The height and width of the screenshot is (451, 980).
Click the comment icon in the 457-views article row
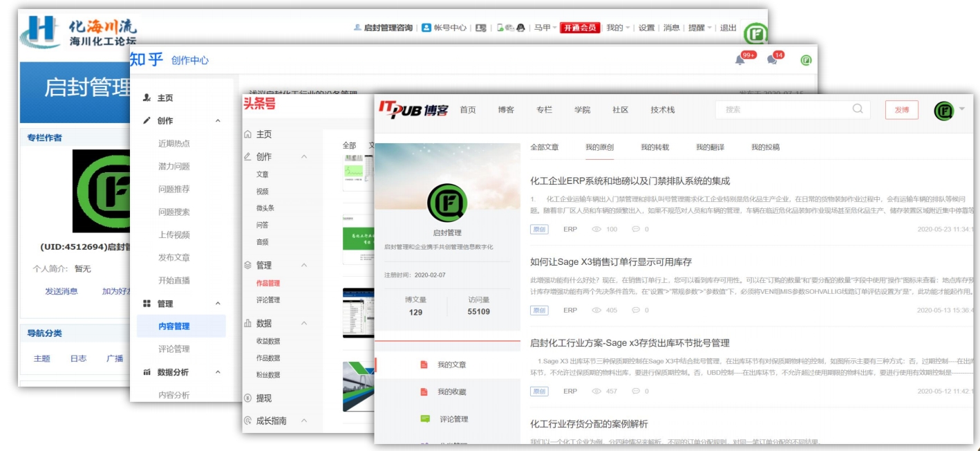(636, 392)
